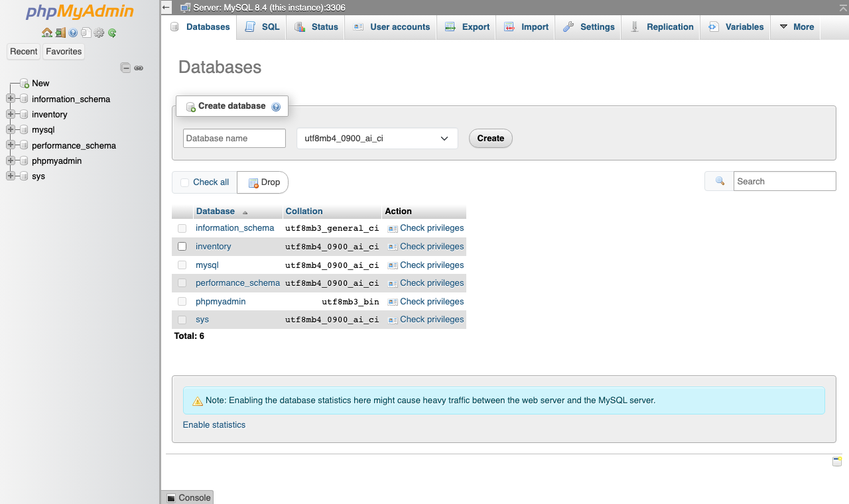Viewport: 849px width, 504px height.
Task: Expand the inventory tree node
Action: coord(10,114)
